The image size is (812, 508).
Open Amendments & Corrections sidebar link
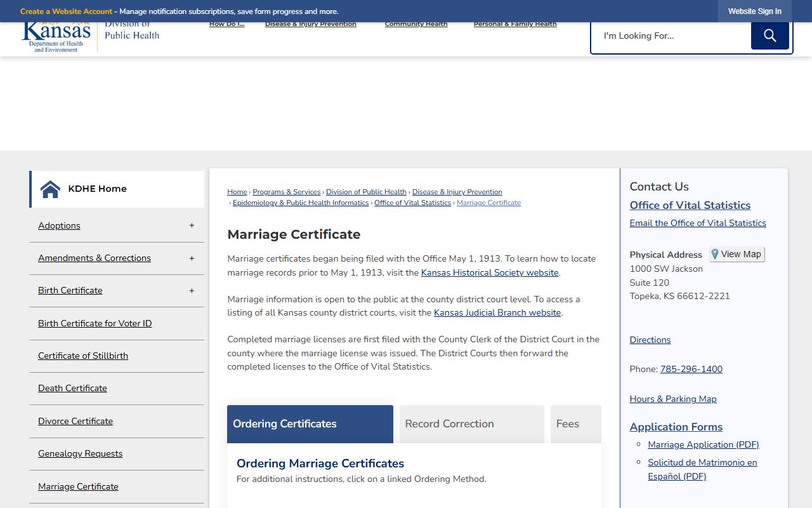(x=95, y=258)
